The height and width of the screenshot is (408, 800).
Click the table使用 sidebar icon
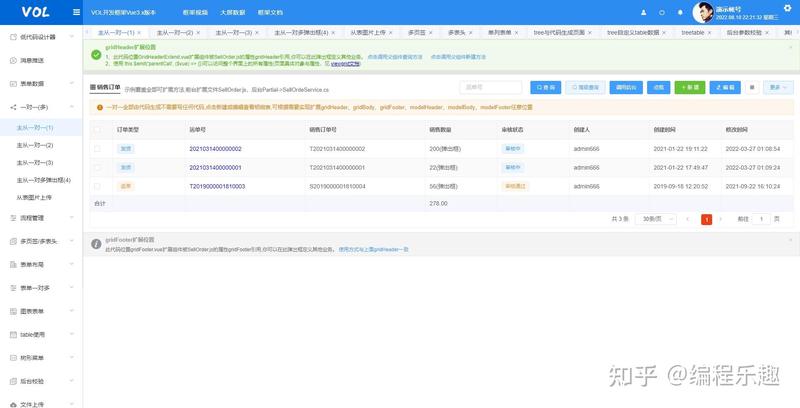14,335
